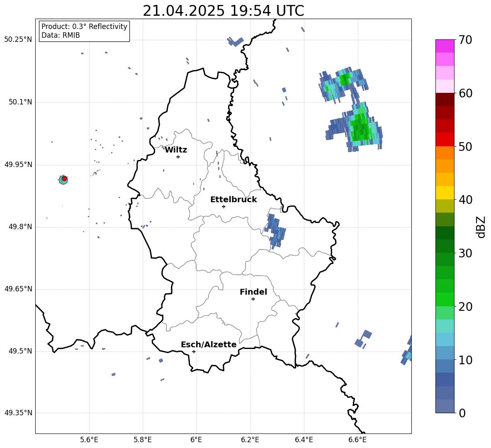This screenshot has height=448, width=491.
Task: Click the 6.4°E longitude label
Action: point(304,440)
